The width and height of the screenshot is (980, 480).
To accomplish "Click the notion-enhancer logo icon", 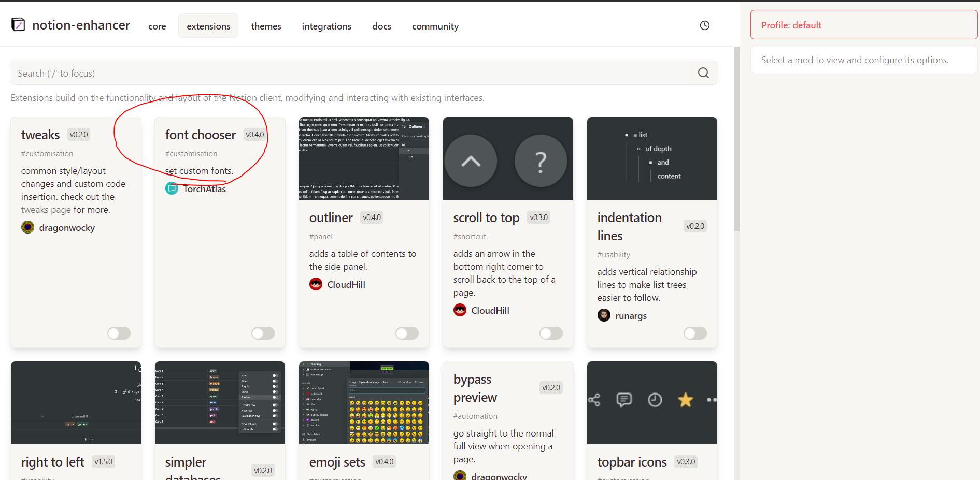I will pos(18,25).
